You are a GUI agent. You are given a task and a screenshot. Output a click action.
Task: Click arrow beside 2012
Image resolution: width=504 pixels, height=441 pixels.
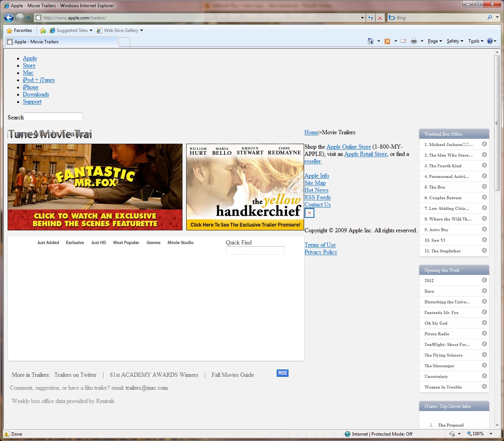(x=484, y=280)
